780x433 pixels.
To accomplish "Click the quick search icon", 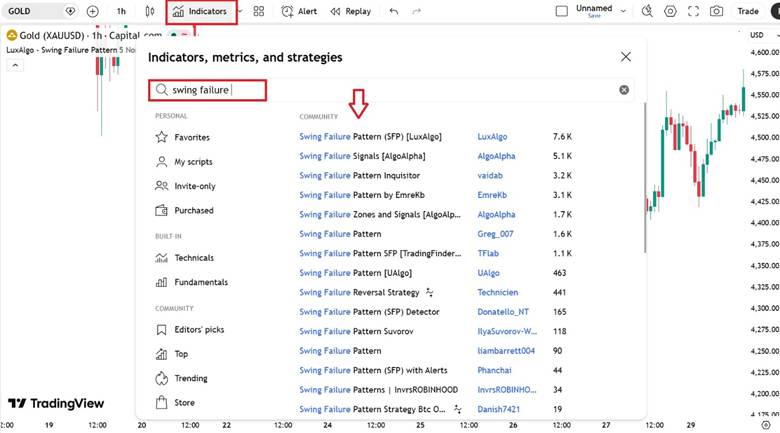I will [x=647, y=11].
